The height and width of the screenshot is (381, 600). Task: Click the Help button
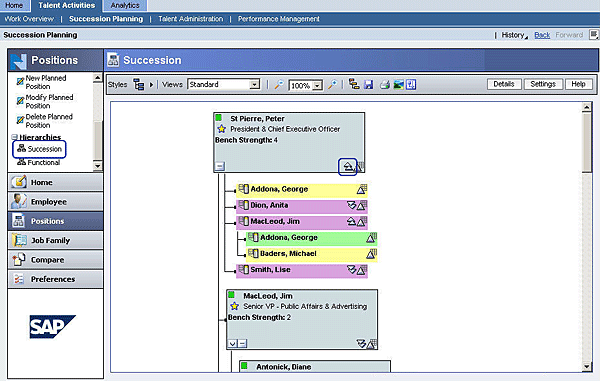[579, 84]
